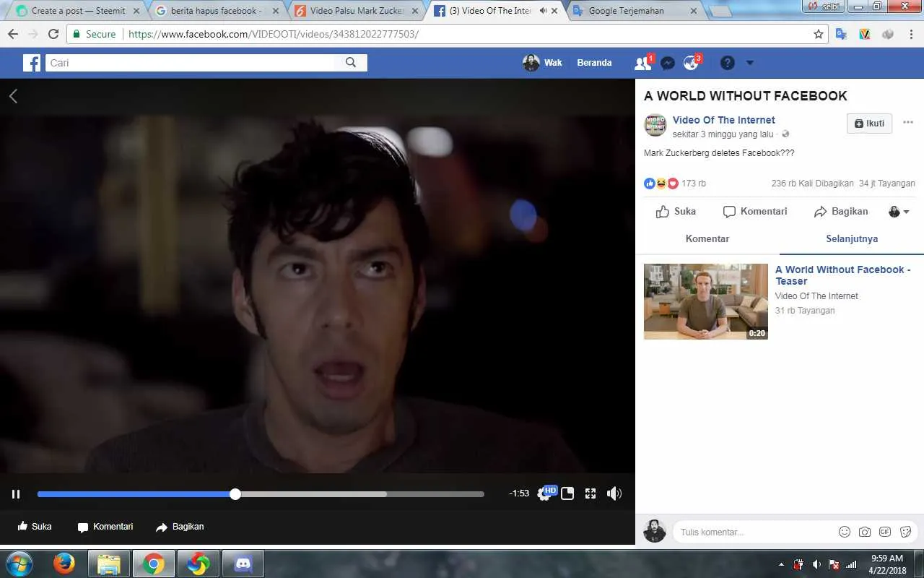Click the Facebook logo home icon
Image resolution: width=924 pixels, height=578 pixels.
32,63
